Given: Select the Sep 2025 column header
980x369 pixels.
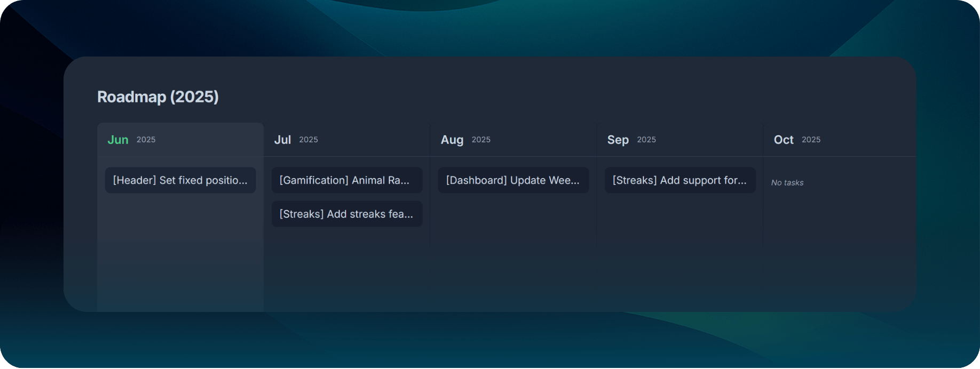Looking at the screenshot, I should [680, 140].
